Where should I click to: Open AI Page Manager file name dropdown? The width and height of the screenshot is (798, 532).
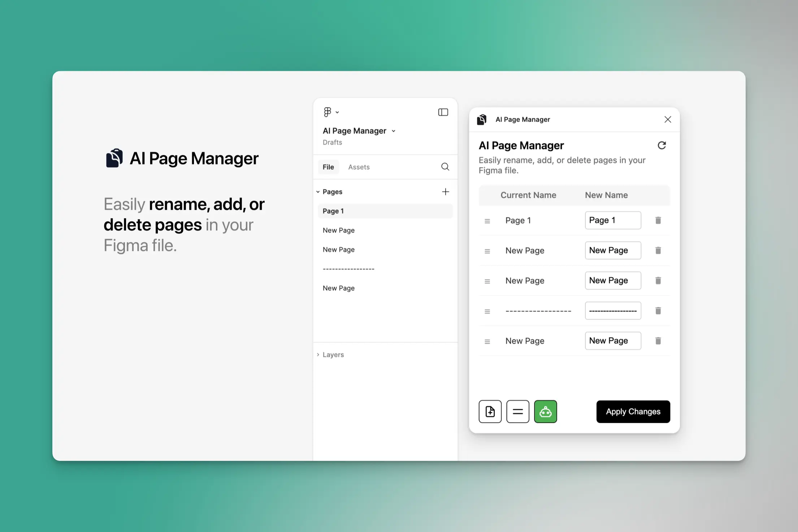coord(394,131)
